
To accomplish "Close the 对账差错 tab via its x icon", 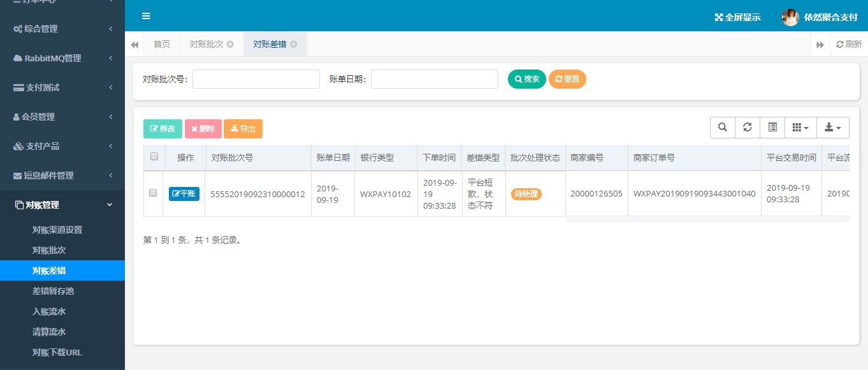I will 293,45.
